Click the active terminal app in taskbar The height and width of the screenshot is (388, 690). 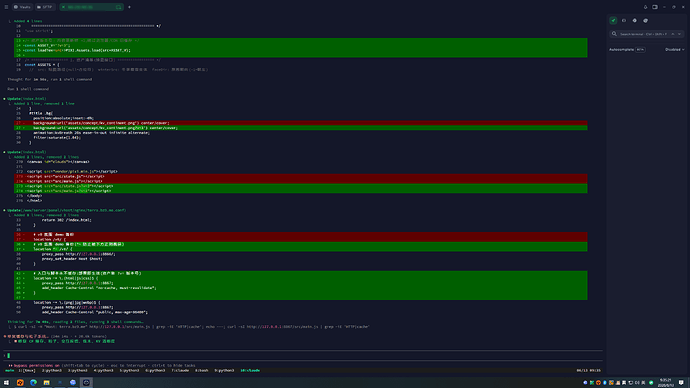point(86,383)
